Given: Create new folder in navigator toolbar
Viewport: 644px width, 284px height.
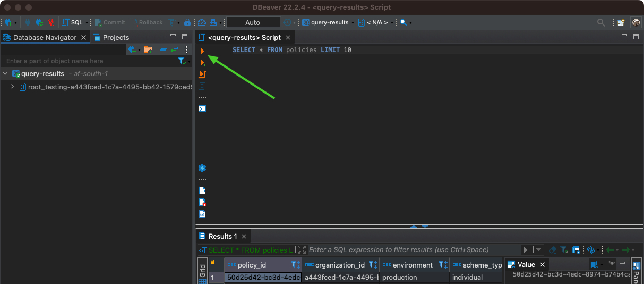Looking at the screenshot, I should [148, 49].
